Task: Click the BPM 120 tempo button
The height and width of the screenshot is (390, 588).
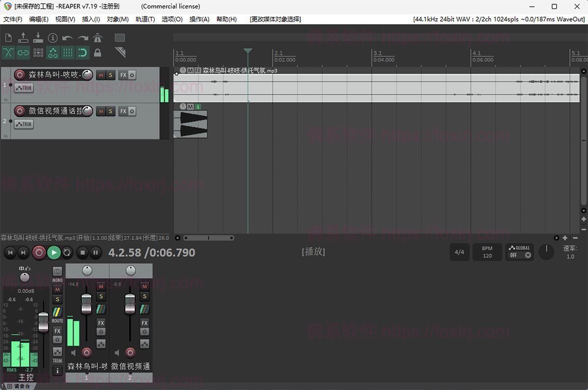Action: [487, 252]
